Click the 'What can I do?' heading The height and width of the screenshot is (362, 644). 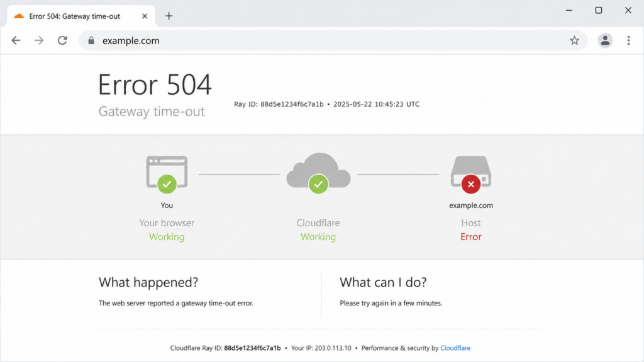[x=383, y=282]
